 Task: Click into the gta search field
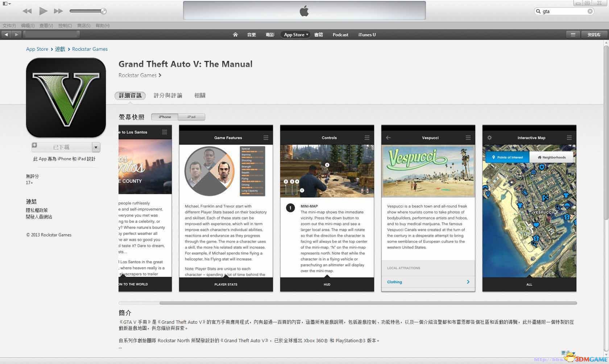[564, 11]
